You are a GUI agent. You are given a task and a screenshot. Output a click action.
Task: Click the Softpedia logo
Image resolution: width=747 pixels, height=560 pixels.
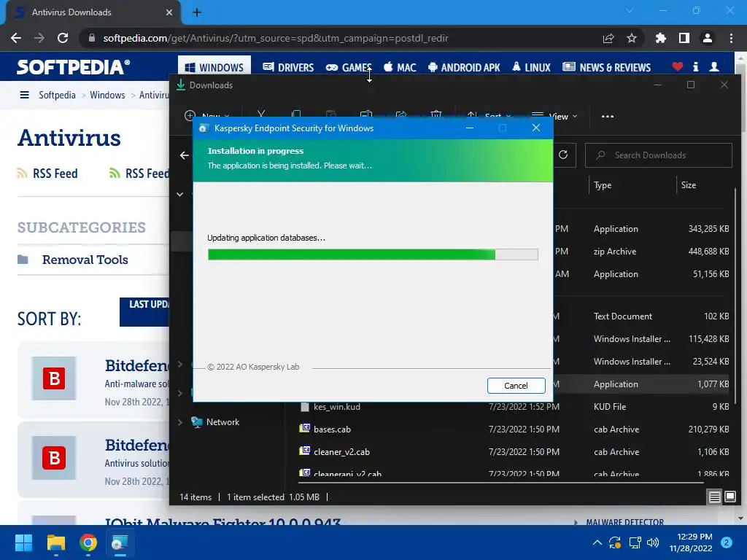74,66
